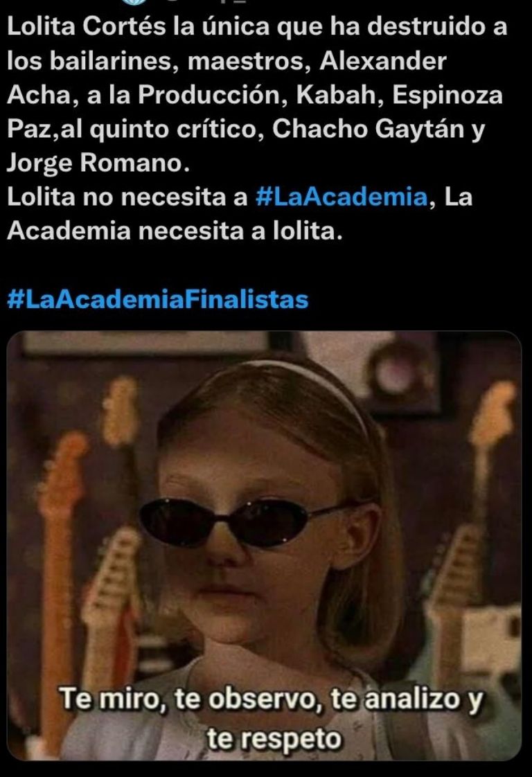Viewport: 532px width, 777px height.
Task: Click the 'Jorge Romano.' text line
Action: (x=98, y=163)
